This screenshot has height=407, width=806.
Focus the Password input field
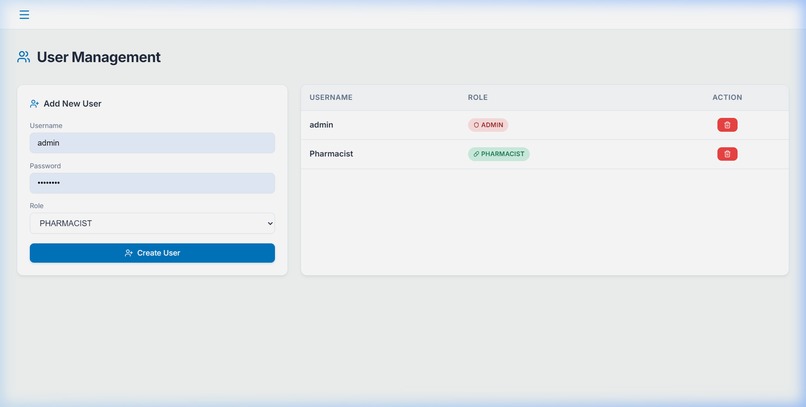coord(152,183)
